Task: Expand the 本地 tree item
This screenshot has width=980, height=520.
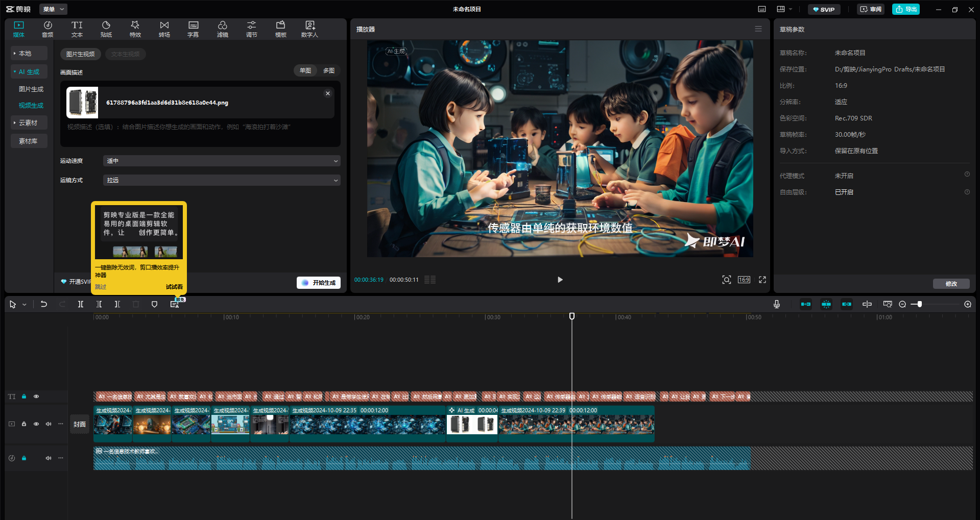Action: point(29,53)
